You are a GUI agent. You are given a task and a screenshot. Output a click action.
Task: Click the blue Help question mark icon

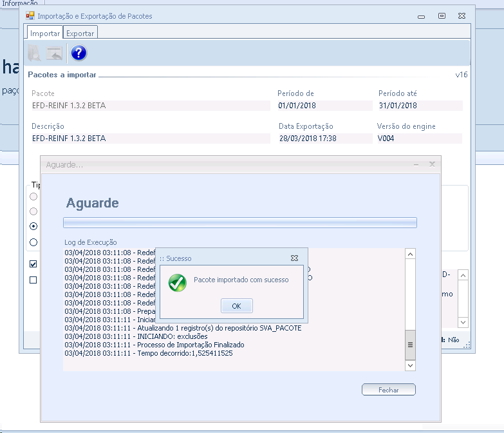(x=79, y=53)
